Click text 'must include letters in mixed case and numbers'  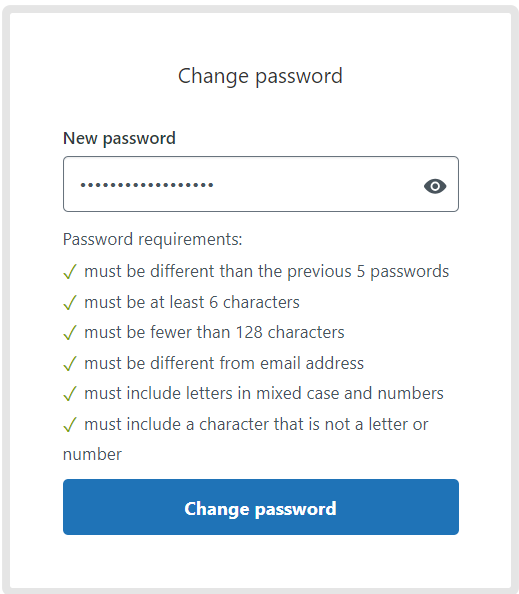point(264,394)
